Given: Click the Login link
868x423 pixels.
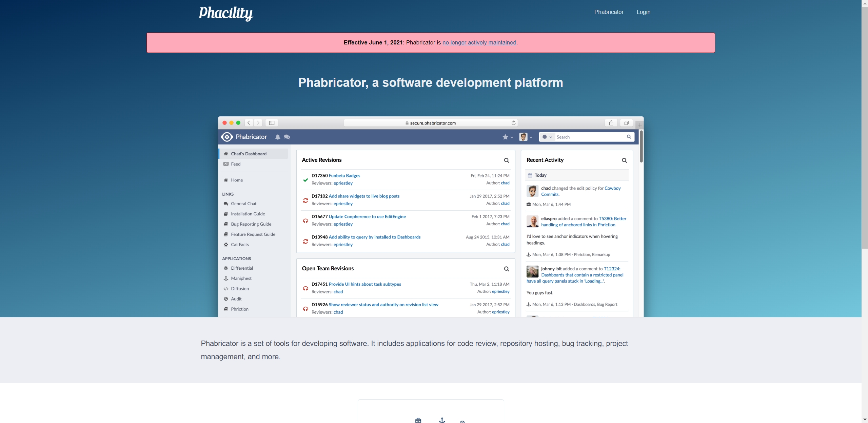Looking at the screenshot, I should (643, 12).
